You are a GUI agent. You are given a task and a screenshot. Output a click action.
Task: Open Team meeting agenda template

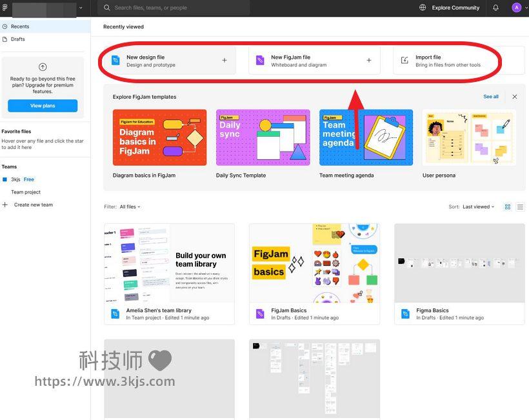click(x=366, y=137)
